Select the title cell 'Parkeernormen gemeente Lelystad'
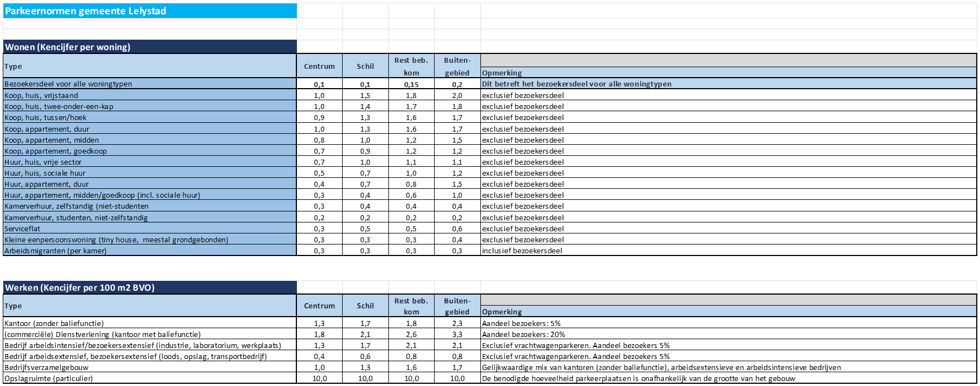This screenshot has height=386, width=980. [x=150, y=11]
